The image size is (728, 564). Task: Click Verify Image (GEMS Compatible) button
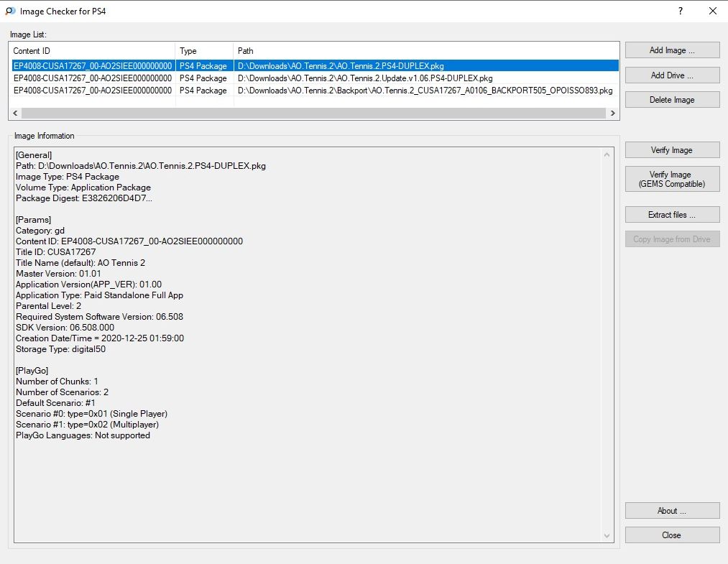672,179
